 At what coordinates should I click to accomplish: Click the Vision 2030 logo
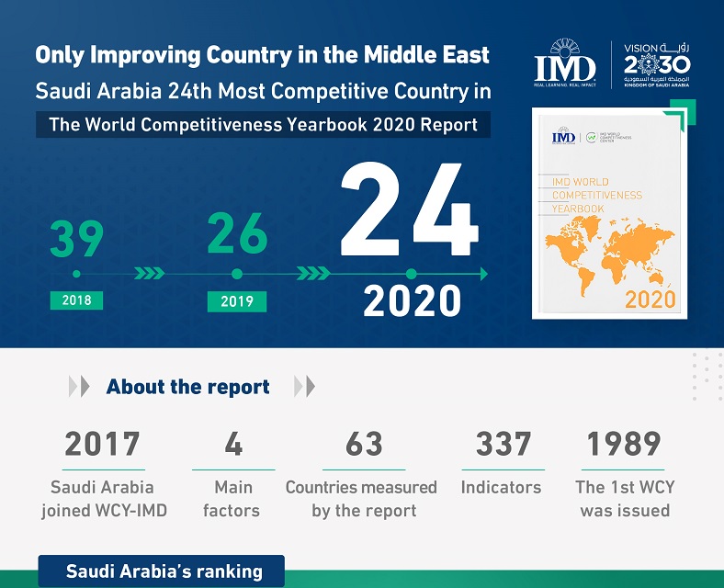click(657, 64)
